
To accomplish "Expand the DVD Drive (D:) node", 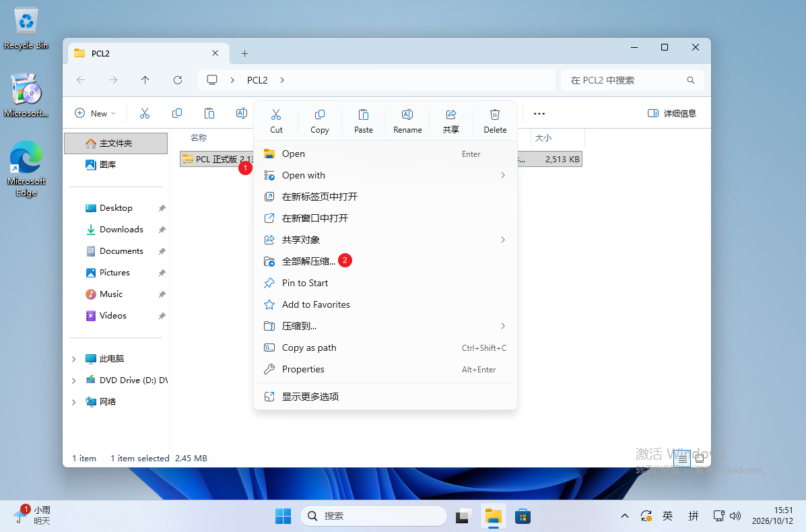I will tap(73, 380).
